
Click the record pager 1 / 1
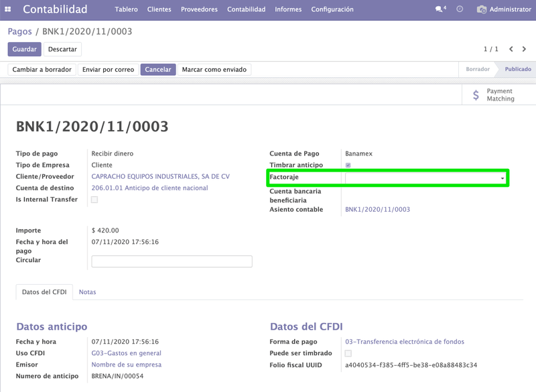491,49
